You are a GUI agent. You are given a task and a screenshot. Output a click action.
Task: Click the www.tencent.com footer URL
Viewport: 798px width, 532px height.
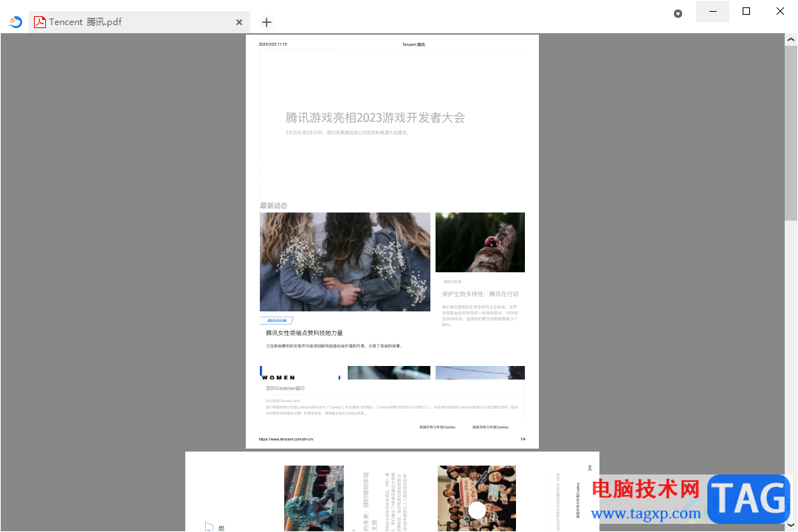[x=286, y=439]
